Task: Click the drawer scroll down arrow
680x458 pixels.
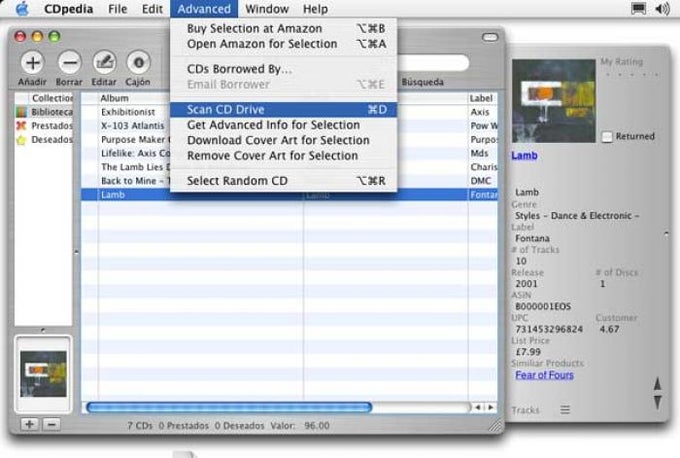Action: coord(657,402)
